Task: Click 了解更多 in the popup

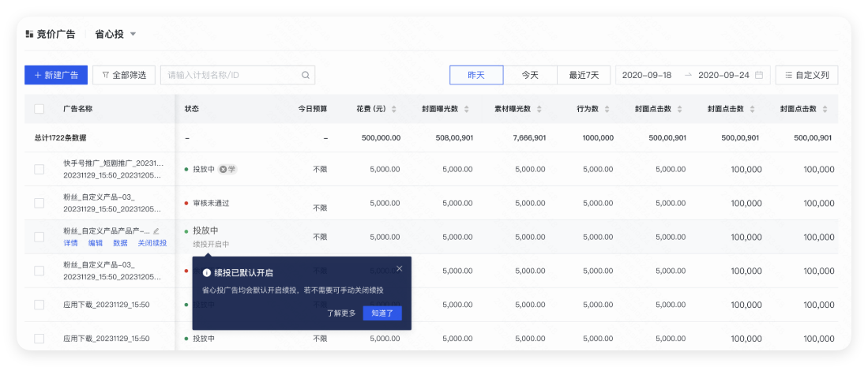Action: (x=341, y=313)
